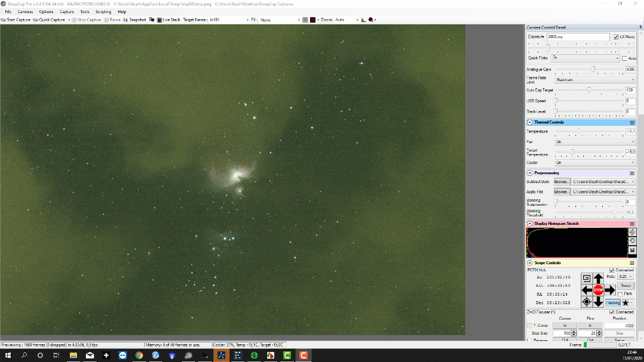The height and width of the screenshot is (362, 644).
Task: Check the Park checkbox
Action: (x=620, y=294)
